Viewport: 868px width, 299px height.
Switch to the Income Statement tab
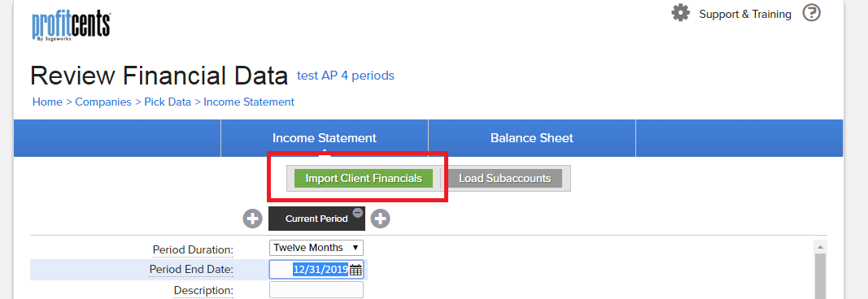pyautogui.click(x=325, y=137)
